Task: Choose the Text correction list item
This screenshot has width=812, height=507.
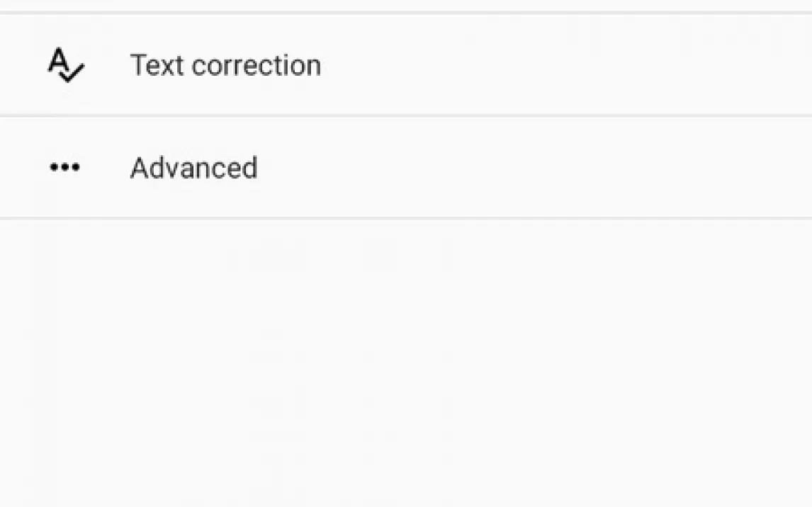Action: (406, 65)
